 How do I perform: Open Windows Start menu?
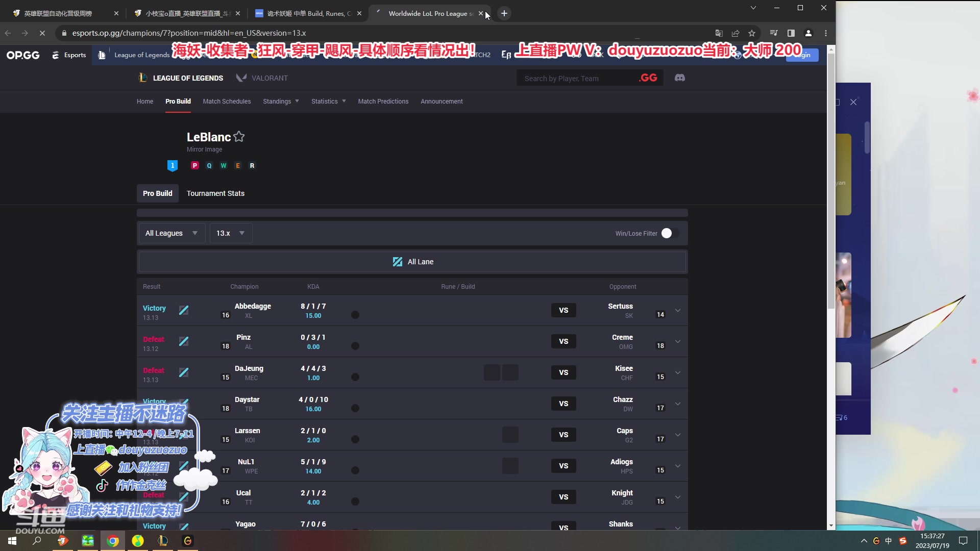coord(12,541)
